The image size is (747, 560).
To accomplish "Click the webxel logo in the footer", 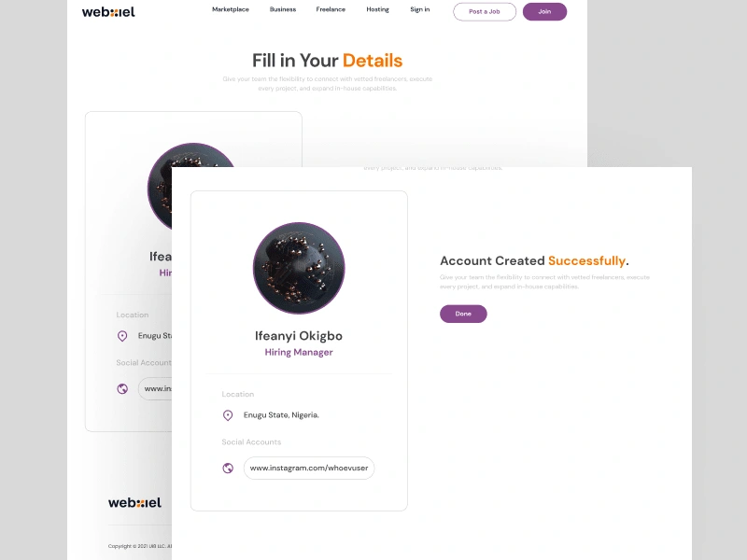I will tap(134, 503).
